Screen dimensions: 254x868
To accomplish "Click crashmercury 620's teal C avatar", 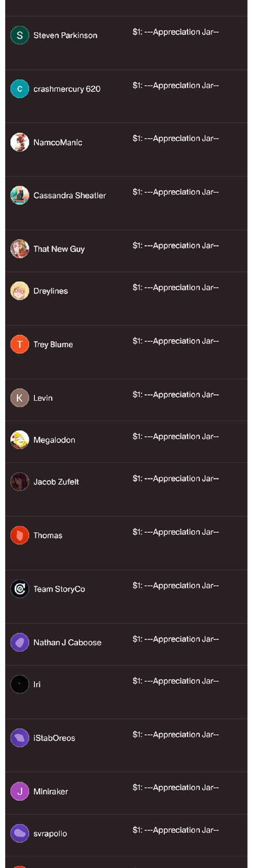I will (19, 89).
